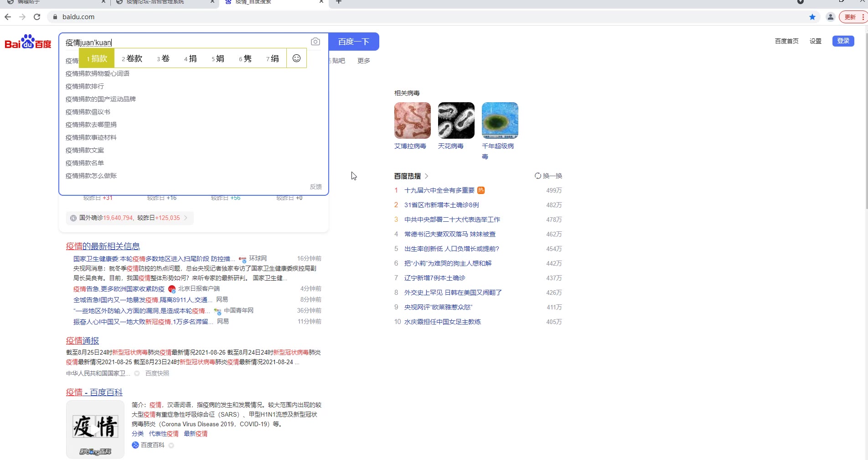Image resolution: width=868 pixels, height=460 pixels.
Task: Open hot search 十九届六中全会有多重要
Action: (x=439, y=190)
